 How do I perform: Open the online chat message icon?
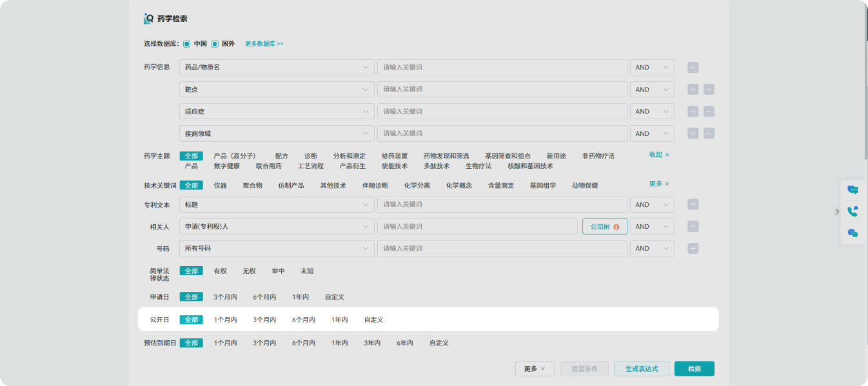(x=853, y=189)
